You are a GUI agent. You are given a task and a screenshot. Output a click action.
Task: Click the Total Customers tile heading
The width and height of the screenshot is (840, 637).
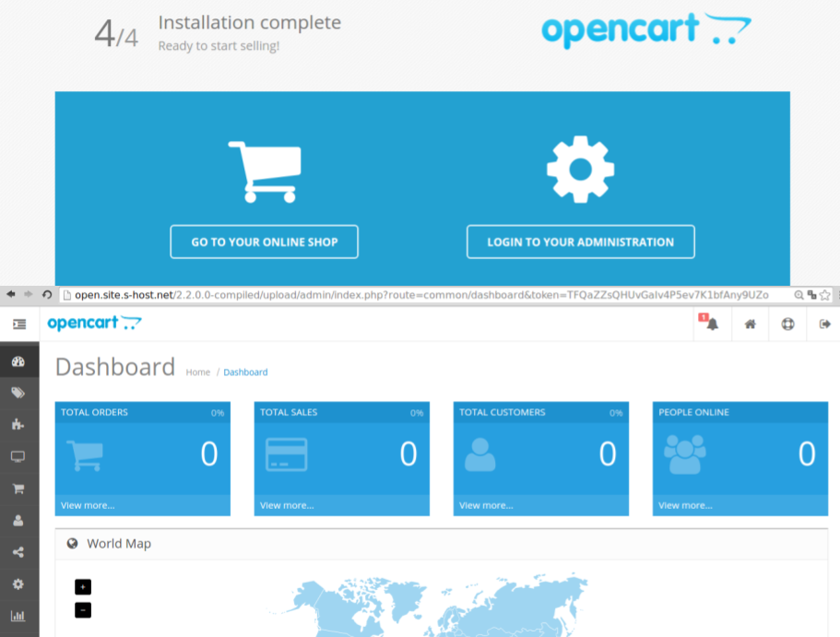[x=502, y=412]
